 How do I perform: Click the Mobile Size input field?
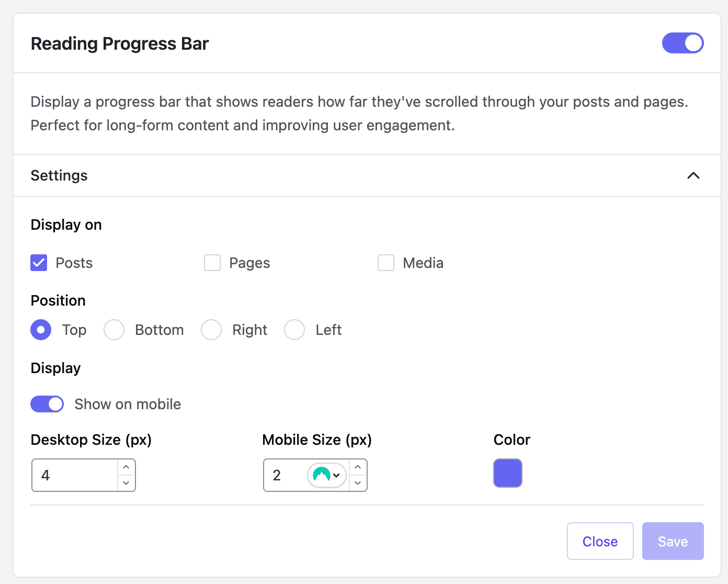click(x=285, y=475)
